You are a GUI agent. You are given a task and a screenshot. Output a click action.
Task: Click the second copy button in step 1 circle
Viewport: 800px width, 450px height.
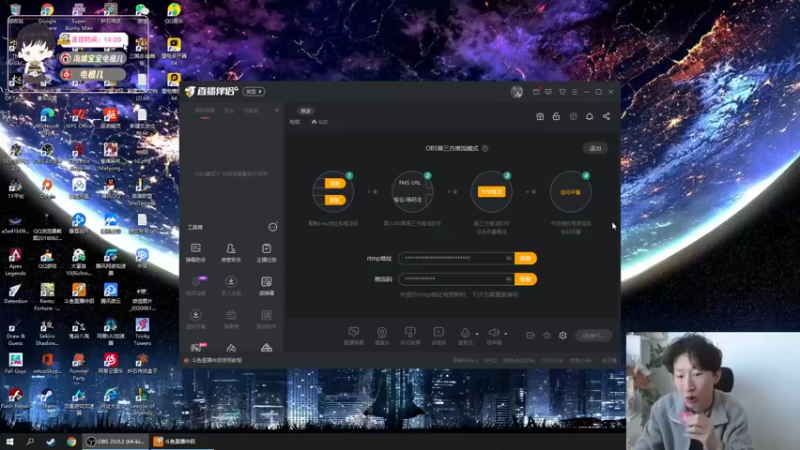[x=335, y=200]
